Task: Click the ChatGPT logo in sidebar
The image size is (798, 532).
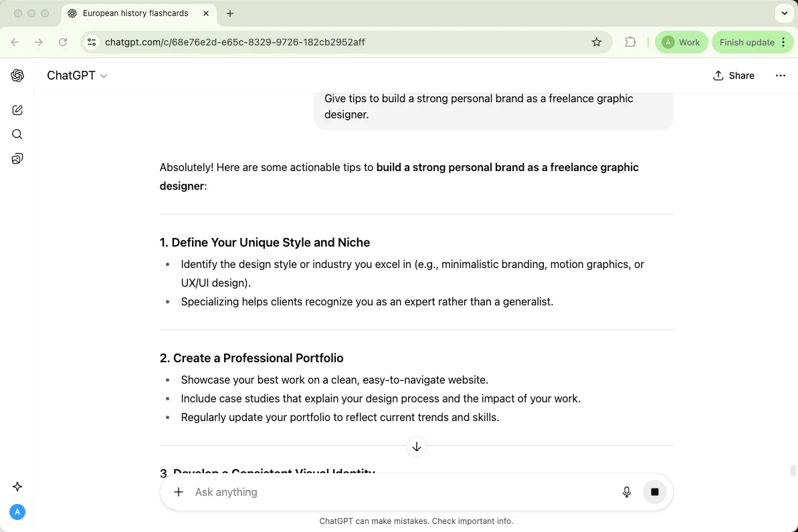Action: point(17,76)
